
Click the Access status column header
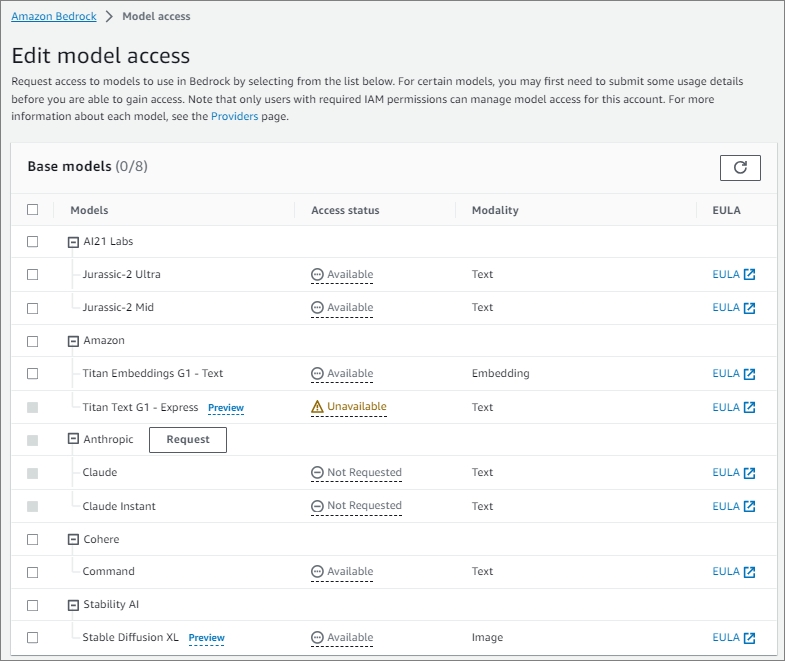click(x=345, y=210)
